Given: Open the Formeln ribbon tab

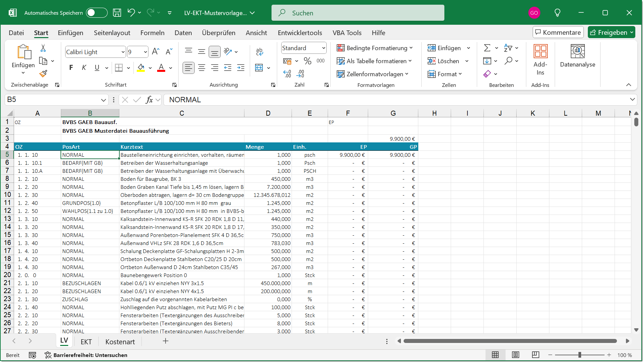Looking at the screenshot, I should click(152, 33).
